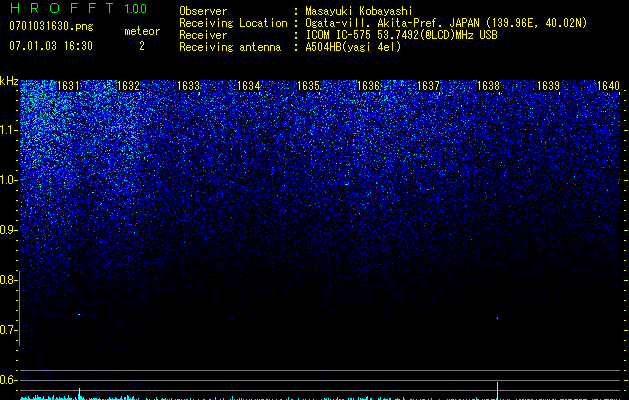Screen dimensions: 629x400
Task: Click the 1632 time label
Action: pos(128,86)
